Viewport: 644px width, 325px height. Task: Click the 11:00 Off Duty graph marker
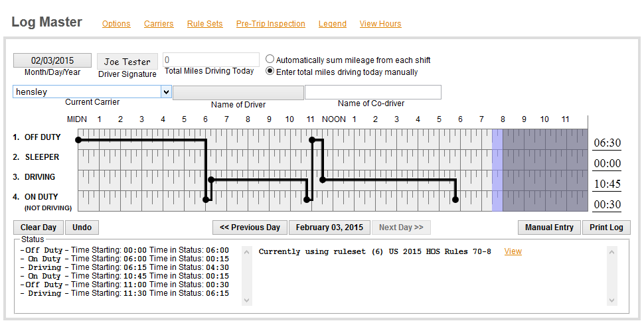pos(312,140)
